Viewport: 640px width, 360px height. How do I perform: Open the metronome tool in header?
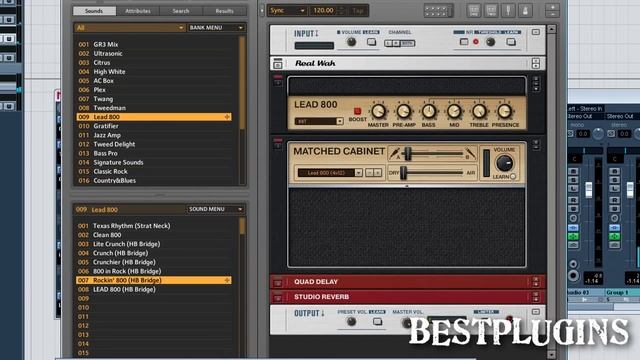click(x=525, y=10)
